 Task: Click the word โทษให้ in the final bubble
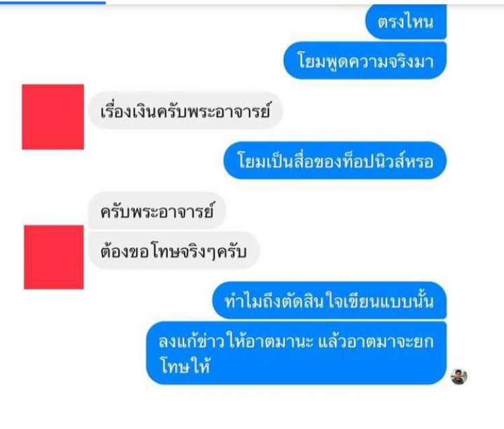pyautogui.click(x=185, y=365)
